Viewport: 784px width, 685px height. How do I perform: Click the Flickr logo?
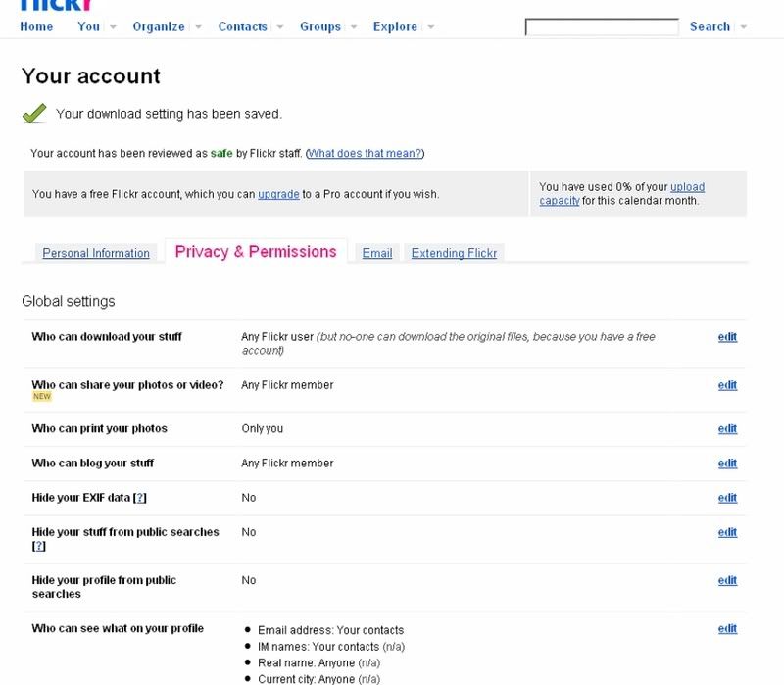[56, 5]
